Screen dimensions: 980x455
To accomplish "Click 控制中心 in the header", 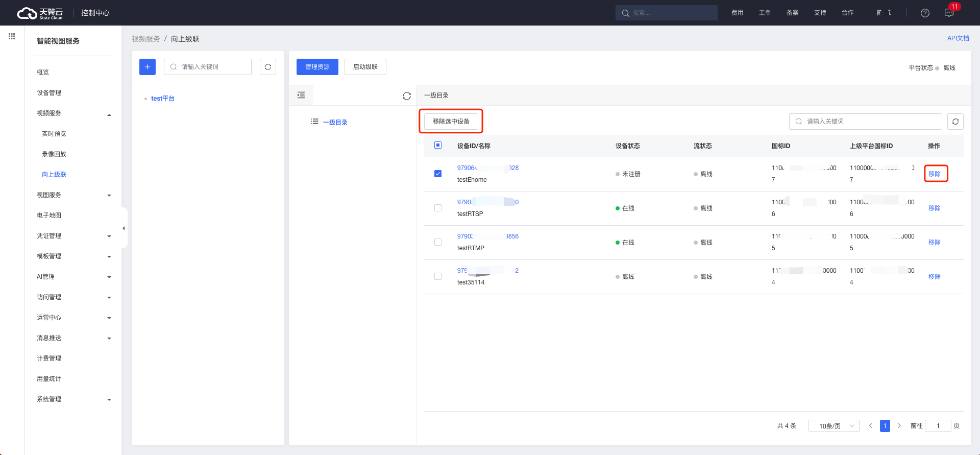I will 95,13.
